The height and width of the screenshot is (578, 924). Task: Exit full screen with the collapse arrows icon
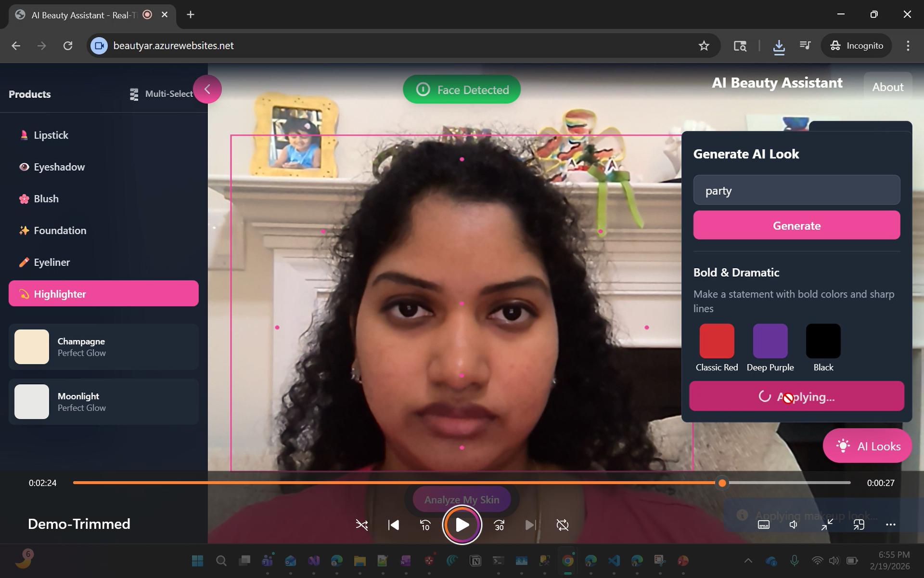[827, 525]
